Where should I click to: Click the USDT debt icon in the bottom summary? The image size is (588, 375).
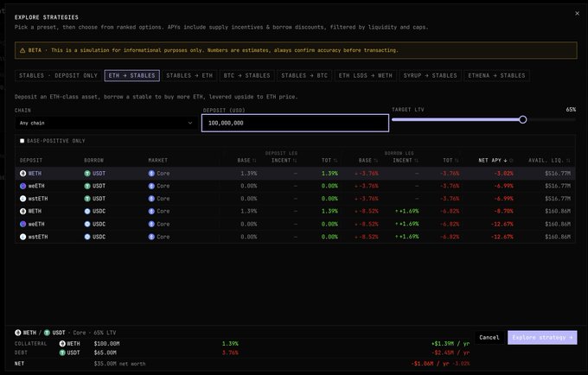tap(62, 353)
